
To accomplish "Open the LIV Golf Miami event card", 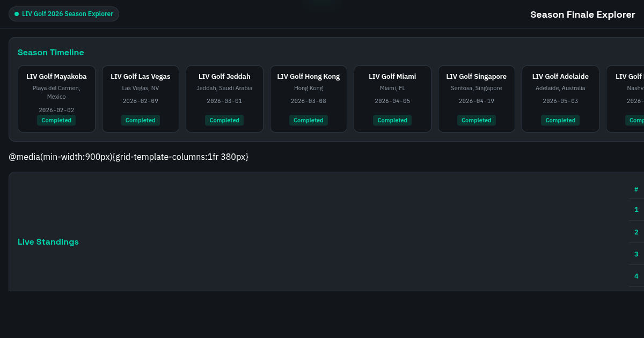I will pos(392,99).
